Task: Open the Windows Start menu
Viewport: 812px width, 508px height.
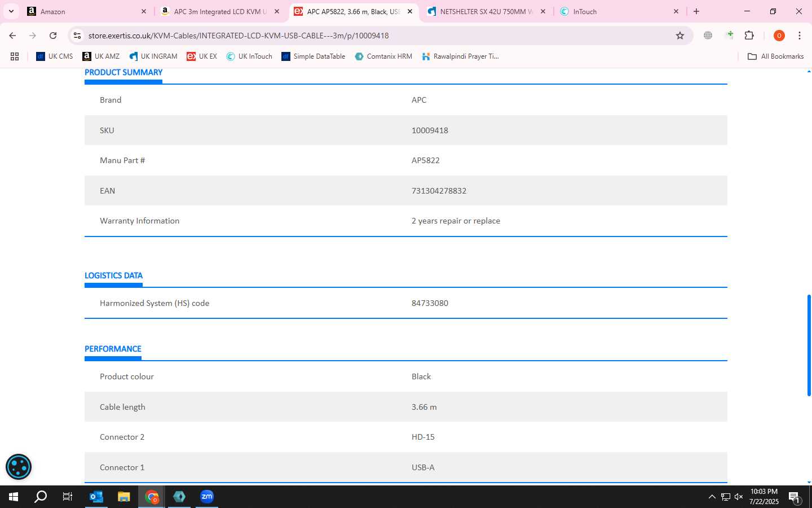Action: coord(14,497)
